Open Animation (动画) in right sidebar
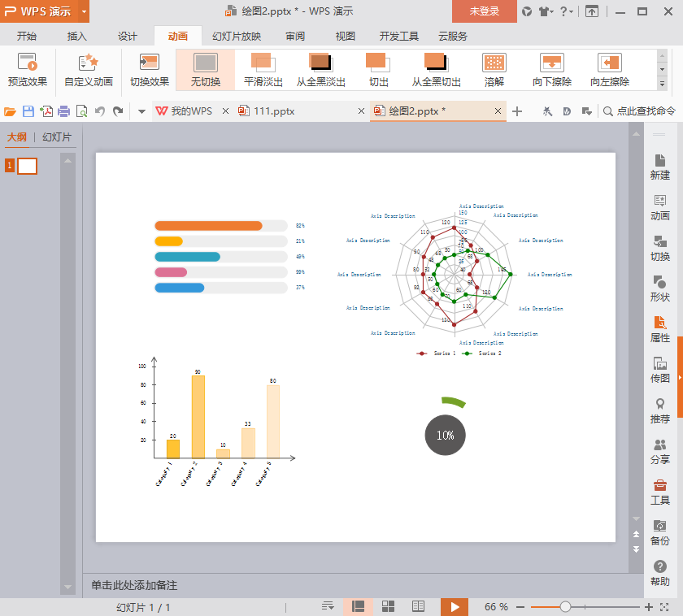Image resolution: width=683 pixels, height=616 pixels. (660, 208)
